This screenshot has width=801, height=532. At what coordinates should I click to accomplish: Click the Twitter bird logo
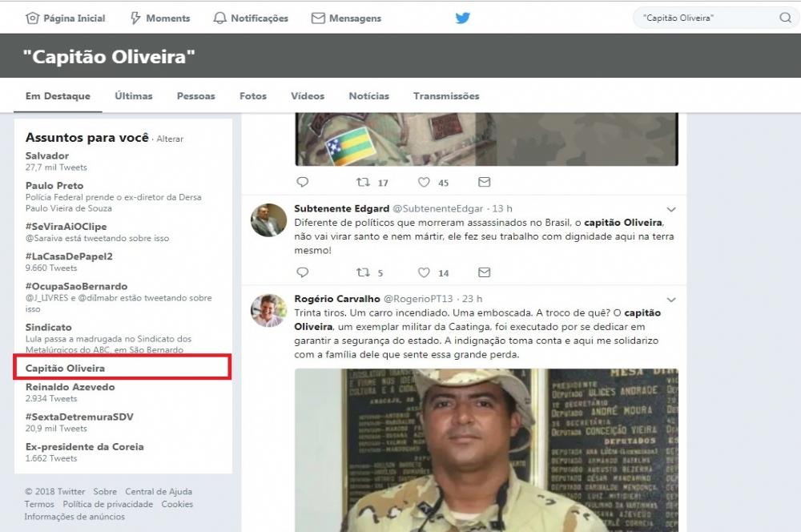click(462, 18)
